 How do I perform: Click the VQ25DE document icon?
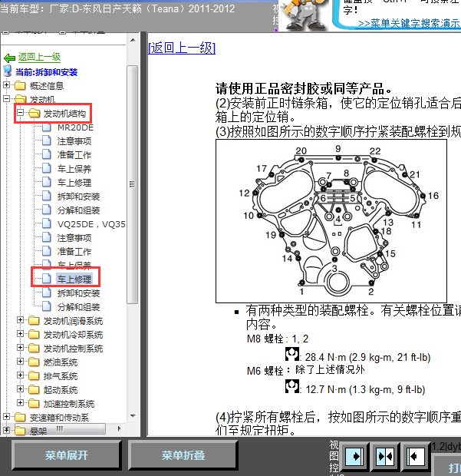(47, 224)
